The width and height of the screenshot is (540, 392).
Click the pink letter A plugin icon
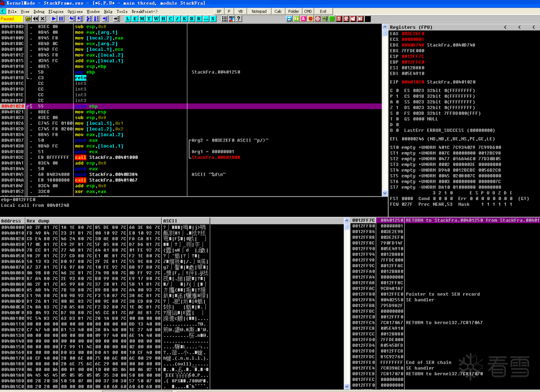[x=303, y=19]
